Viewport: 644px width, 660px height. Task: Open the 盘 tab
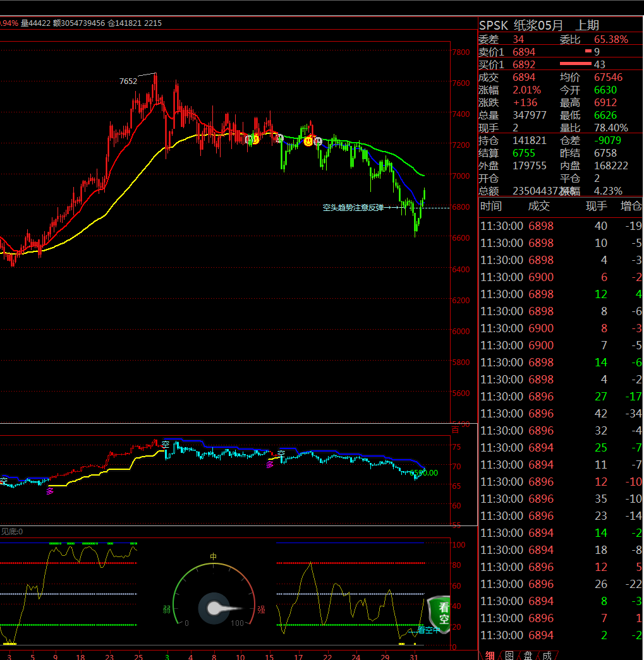(528, 656)
